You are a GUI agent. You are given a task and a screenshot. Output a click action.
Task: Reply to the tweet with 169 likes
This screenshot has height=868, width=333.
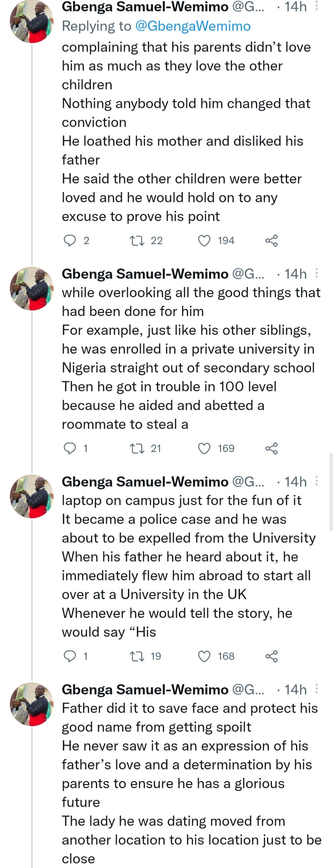point(70,448)
